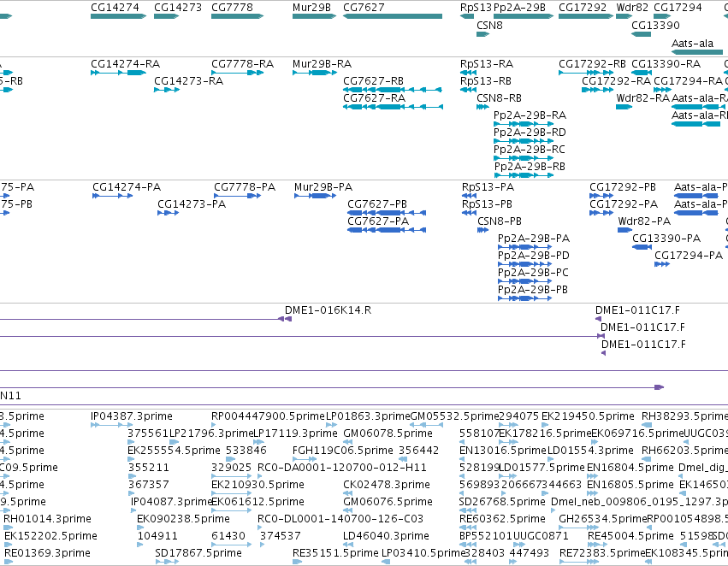This screenshot has width=728, height=566.
Task: Select transcript Pp2A-29B-RB
Action: 530,167
